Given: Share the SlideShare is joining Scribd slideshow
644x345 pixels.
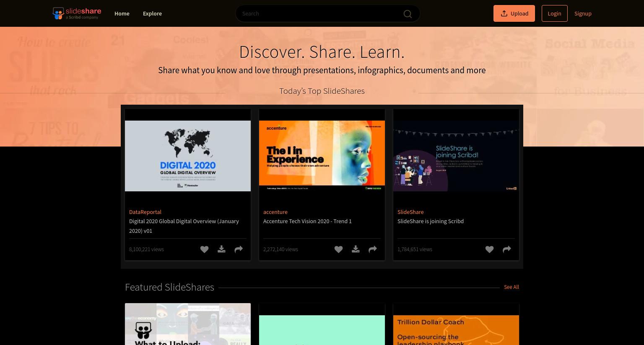Looking at the screenshot, I should click(x=507, y=250).
